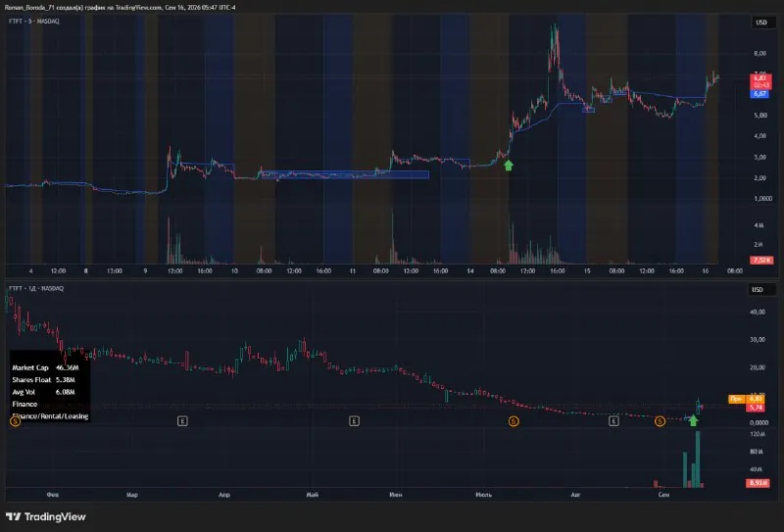
Task: Click the date 10 time axis label
Action: tap(234, 271)
